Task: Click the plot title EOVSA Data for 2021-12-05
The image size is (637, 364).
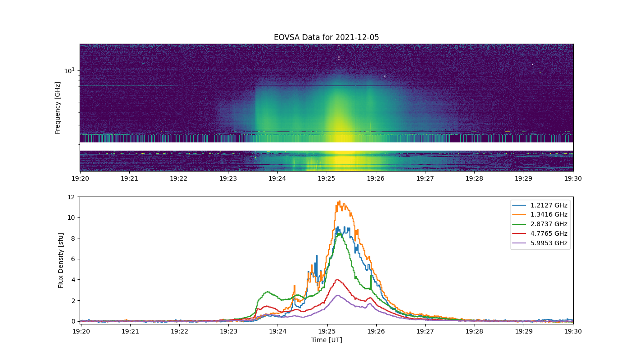Action: pyautogui.click(x=326, y=37)
